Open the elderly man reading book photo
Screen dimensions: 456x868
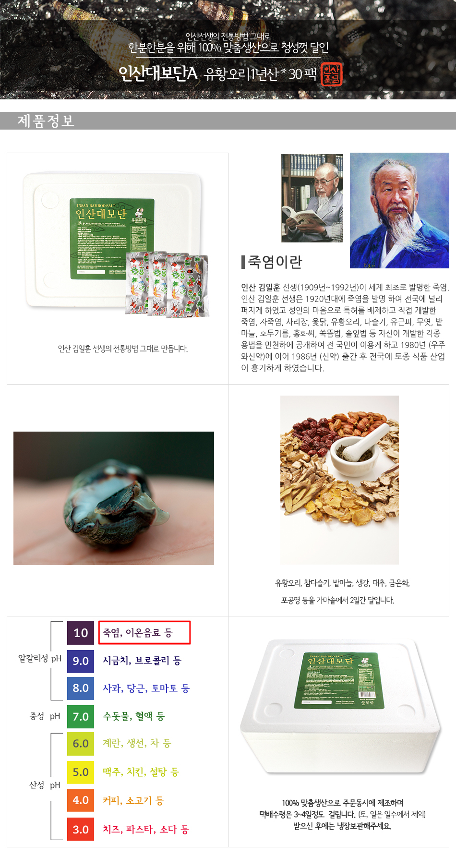click(x=312, y=198)
